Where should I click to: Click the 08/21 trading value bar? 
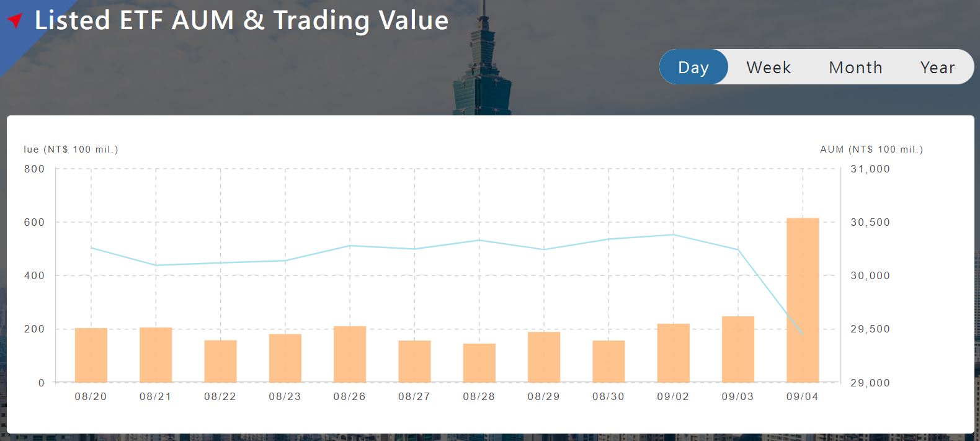pos(156,355)
